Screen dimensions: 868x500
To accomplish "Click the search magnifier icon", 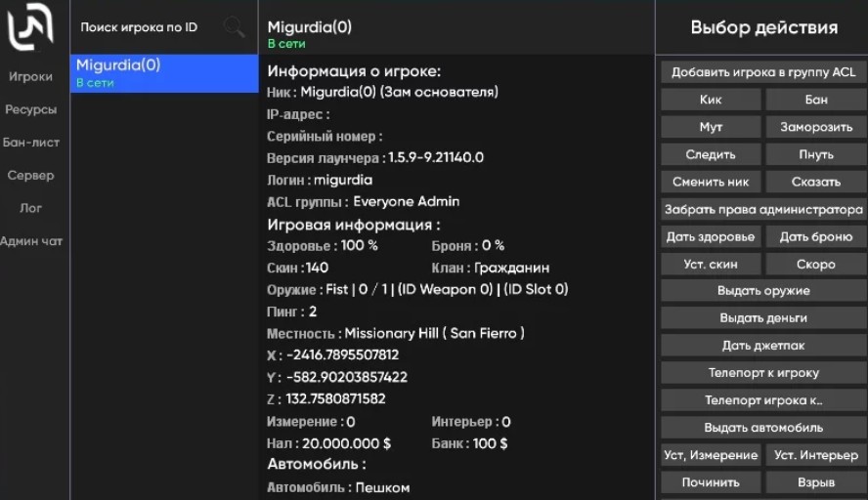I will pyautogui.click(x=234, y=27).
